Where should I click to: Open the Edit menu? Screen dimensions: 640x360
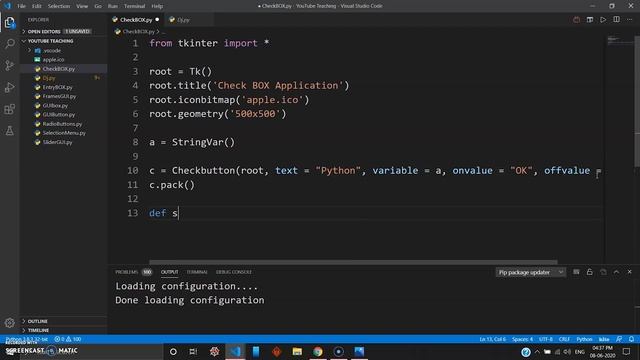click(37, 6)
